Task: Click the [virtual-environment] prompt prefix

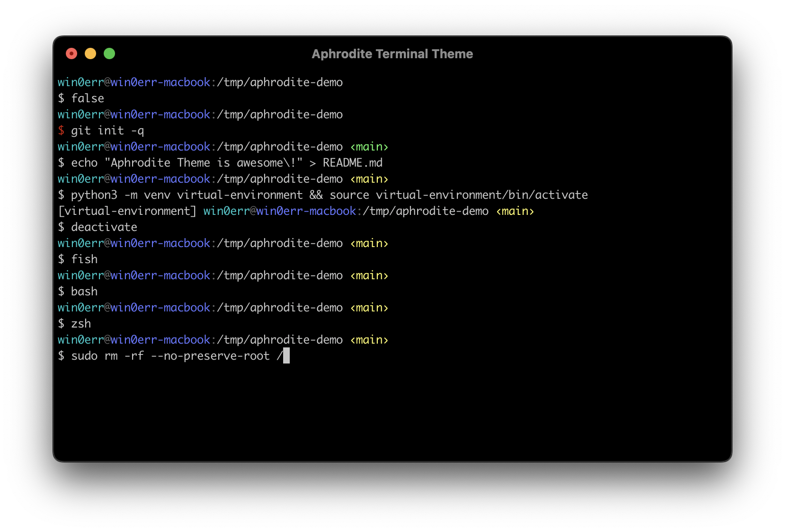Action: (127, 211)
